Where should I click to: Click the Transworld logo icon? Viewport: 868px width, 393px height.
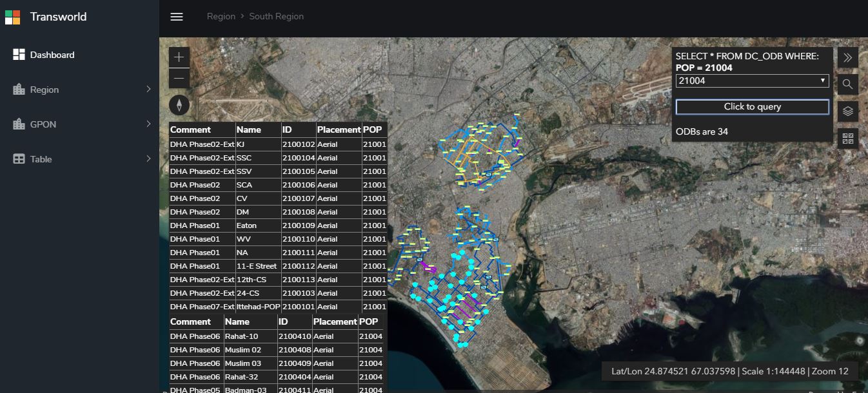click(12, 17)
